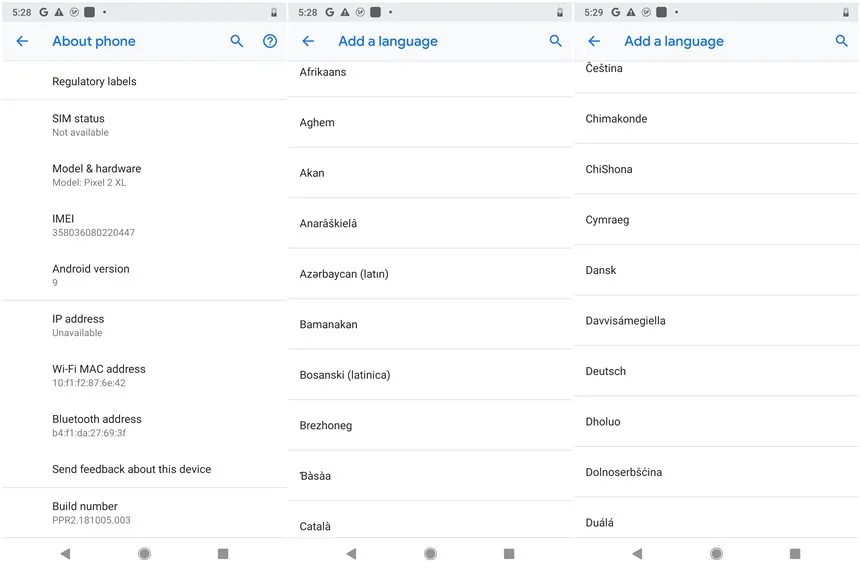
Task: Go back from About phone screen
Action: pos(22,41)
